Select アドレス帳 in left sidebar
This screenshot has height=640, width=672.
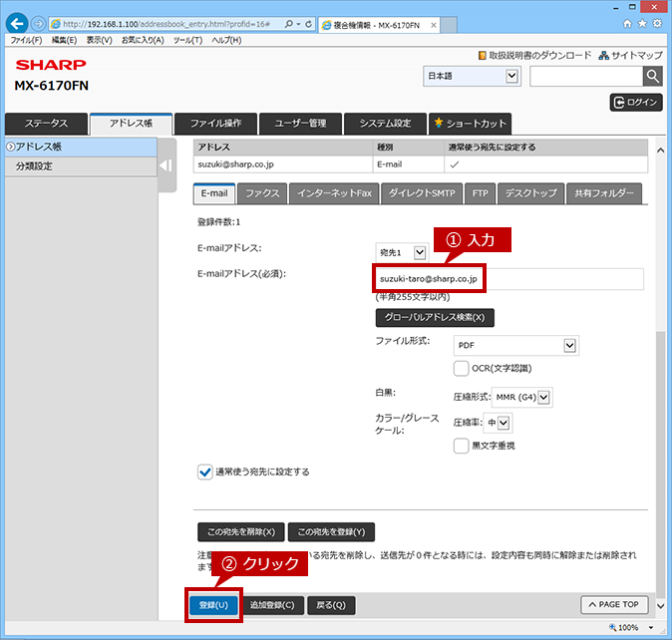[x=81, y=147]
